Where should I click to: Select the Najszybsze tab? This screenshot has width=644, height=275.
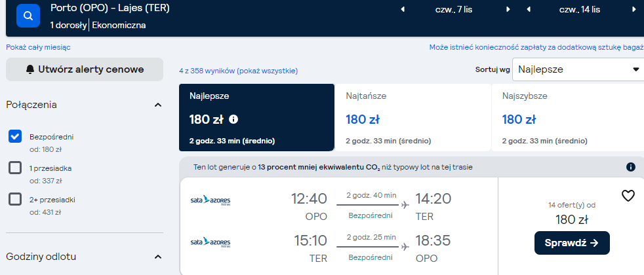pyautogui.click(x=568, y=118)
